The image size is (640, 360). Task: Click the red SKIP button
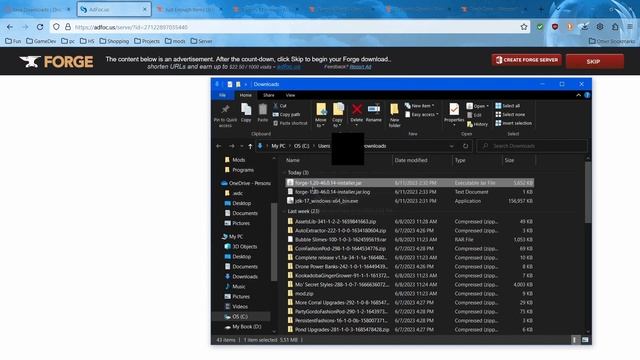tap(595, 61)
